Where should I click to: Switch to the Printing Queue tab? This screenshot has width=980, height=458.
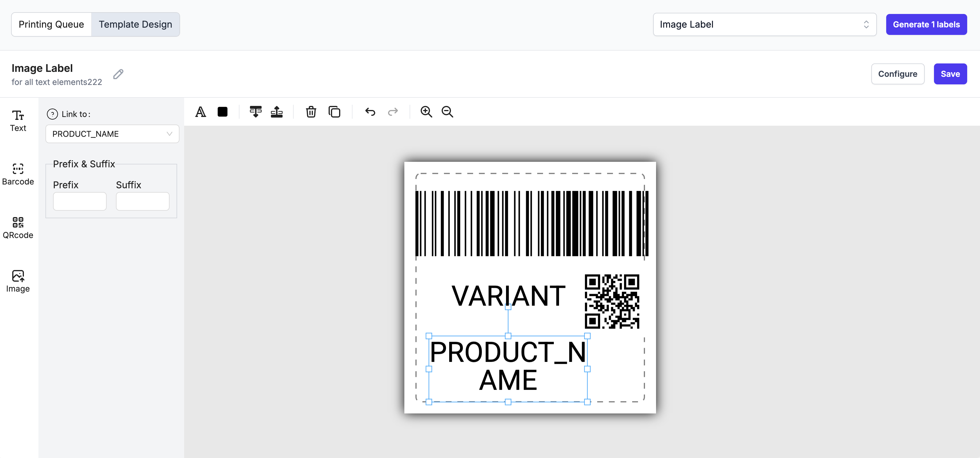[51, 24]
